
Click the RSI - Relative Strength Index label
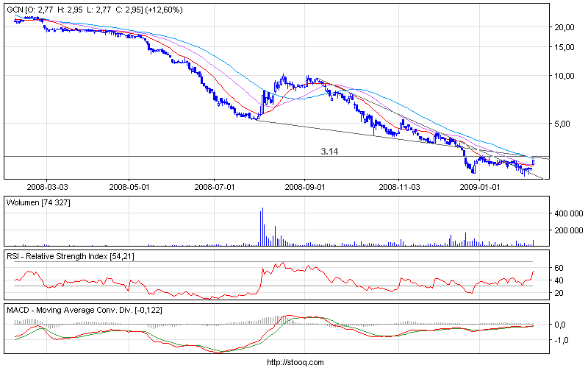(70, 255)
